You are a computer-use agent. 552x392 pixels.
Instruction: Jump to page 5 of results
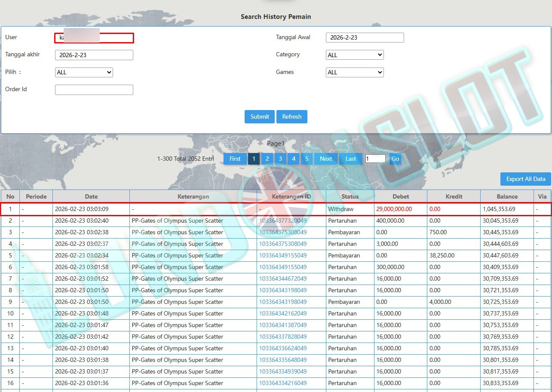point(307,159)
